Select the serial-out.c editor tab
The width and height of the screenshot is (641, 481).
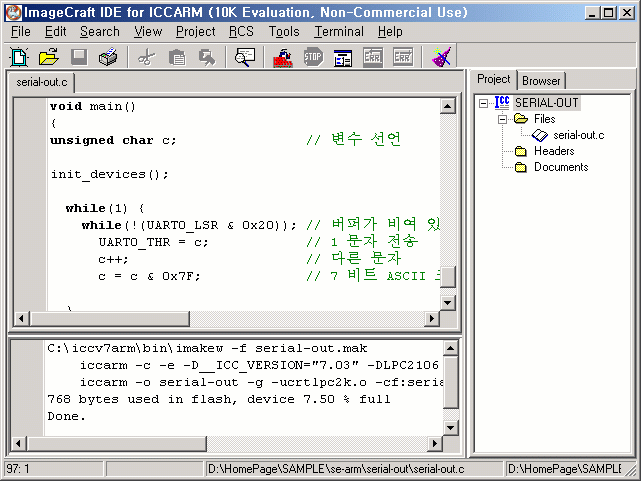click(x=42, y=82)
